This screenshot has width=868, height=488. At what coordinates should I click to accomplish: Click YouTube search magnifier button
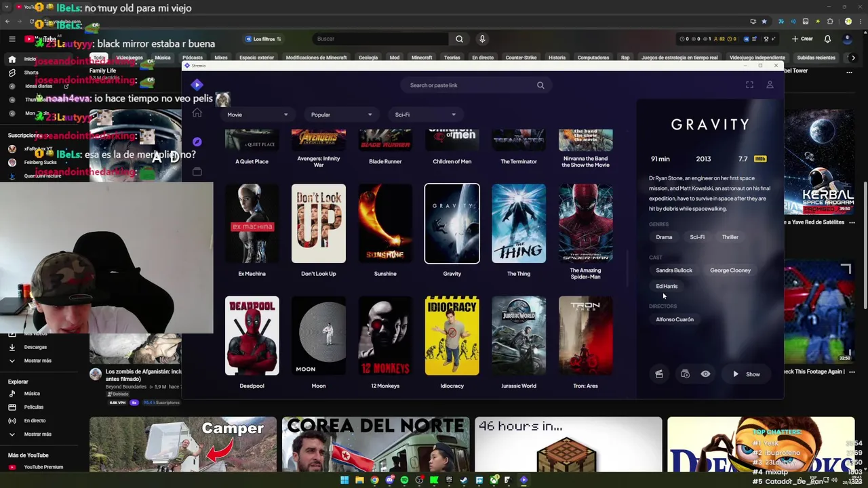point(459,39)
